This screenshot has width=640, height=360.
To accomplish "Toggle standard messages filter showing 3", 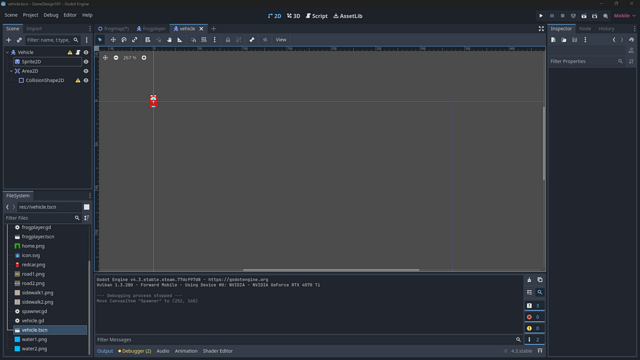I will (535, 305).
